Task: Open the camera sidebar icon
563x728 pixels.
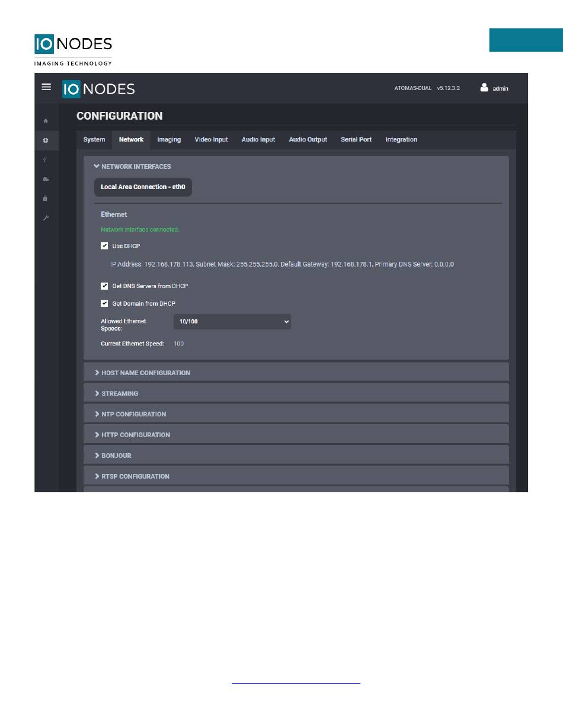Action: click(46, 179)
